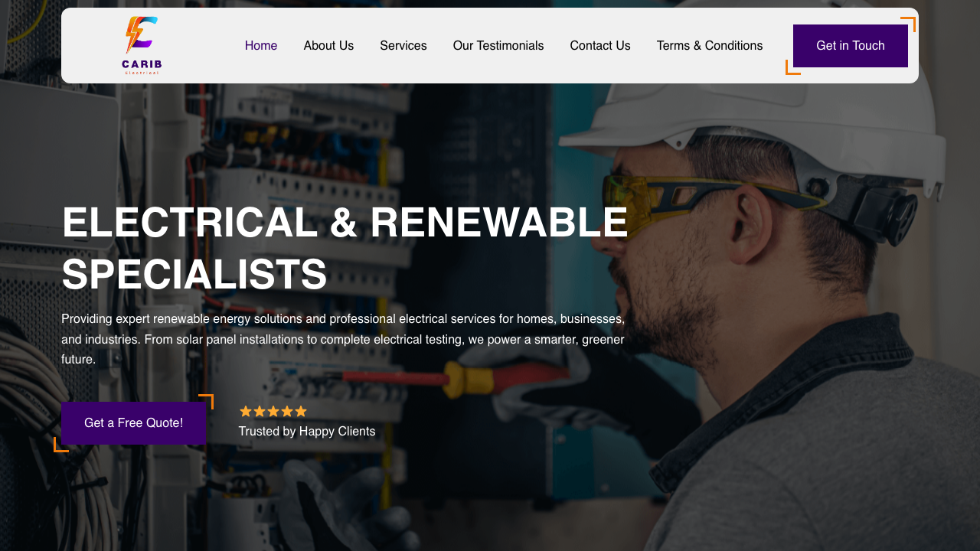The width and height of the screenshot is (980, 551).
Task: View Our Testimonials
Action: pos(498,46)
